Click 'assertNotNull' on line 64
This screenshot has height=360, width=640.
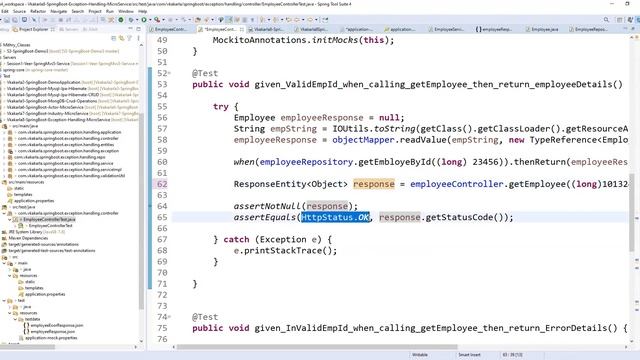(267, 206)
